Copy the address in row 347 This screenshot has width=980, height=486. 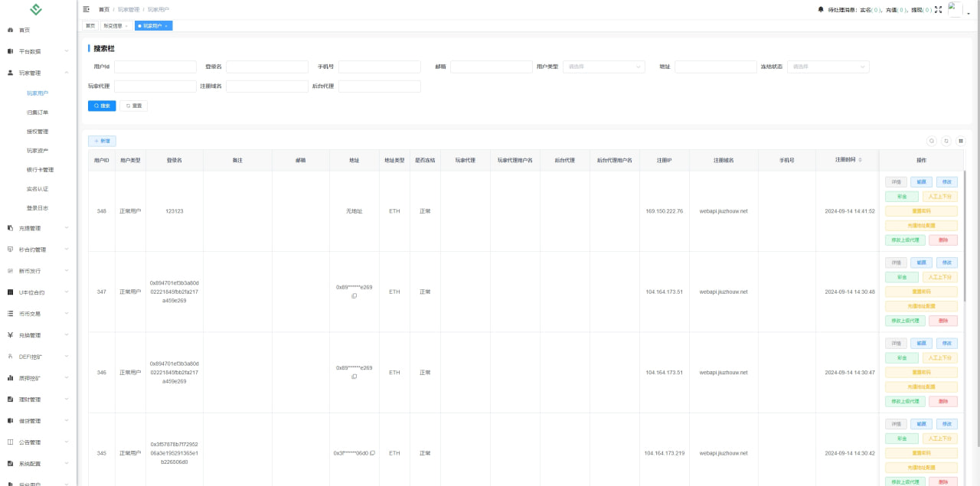click(x=354, y=295)
